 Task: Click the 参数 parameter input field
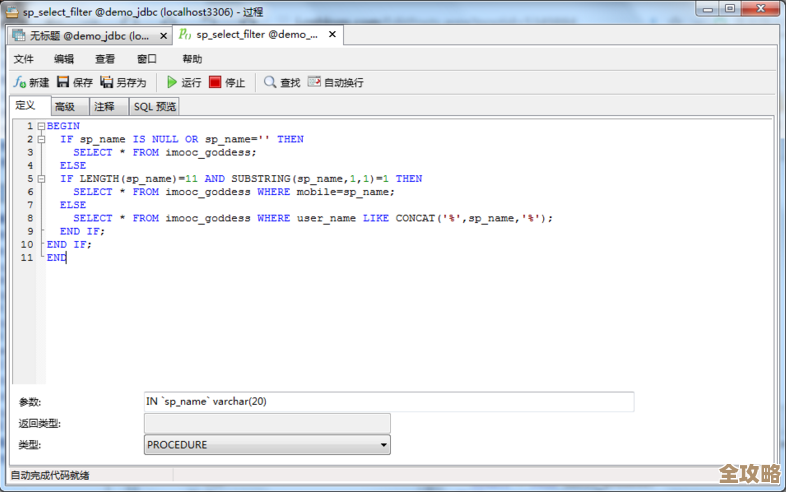388,402
